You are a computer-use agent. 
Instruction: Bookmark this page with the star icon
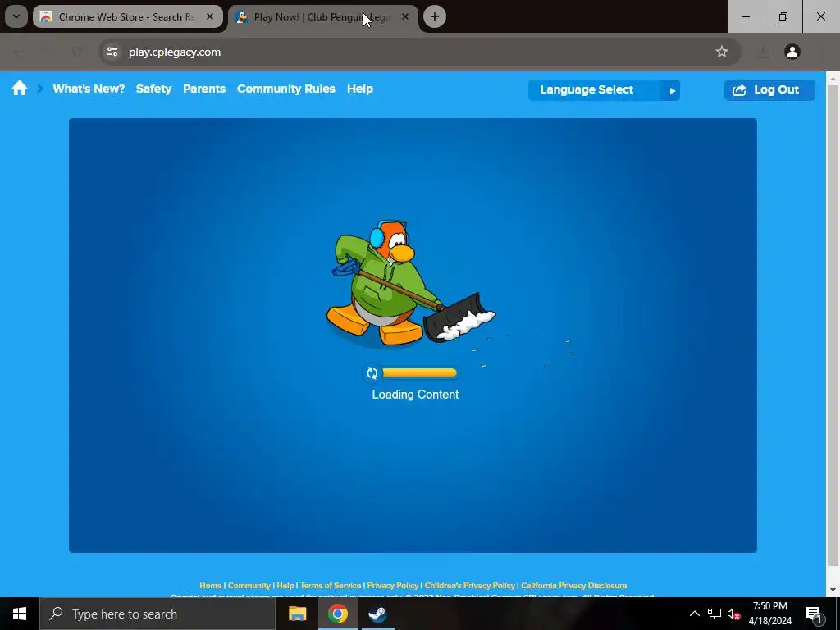click(722, 52)
